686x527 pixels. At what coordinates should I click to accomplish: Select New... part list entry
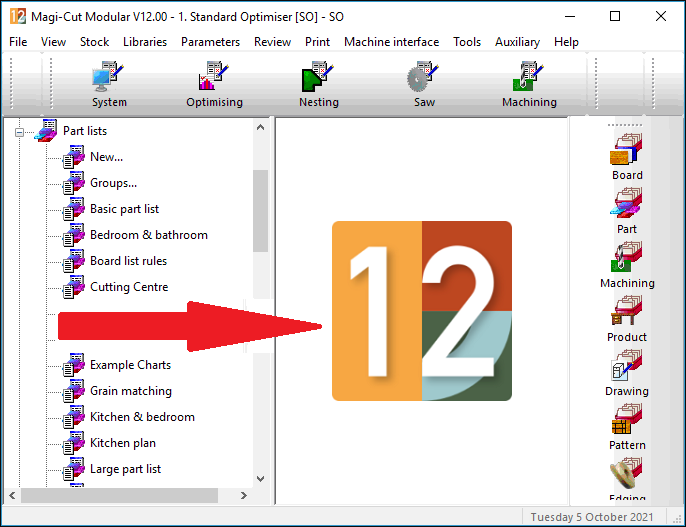click(x=106, y=157)
